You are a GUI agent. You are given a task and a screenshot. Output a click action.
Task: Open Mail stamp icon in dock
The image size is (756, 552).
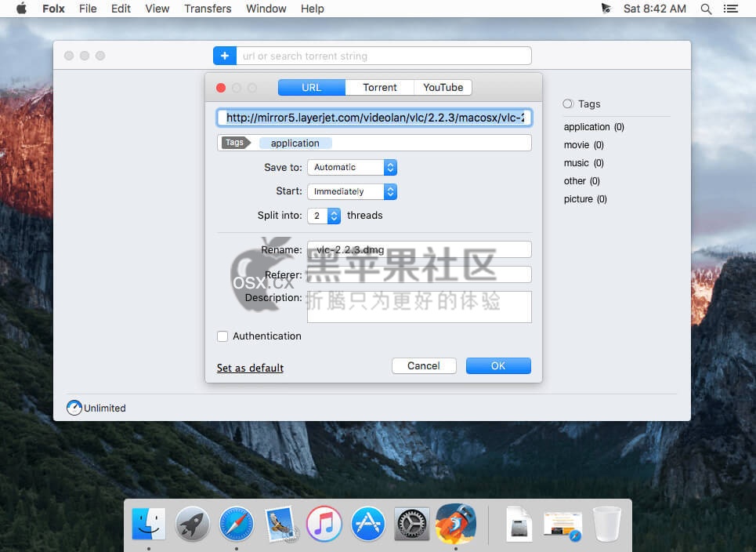[280, 524]
